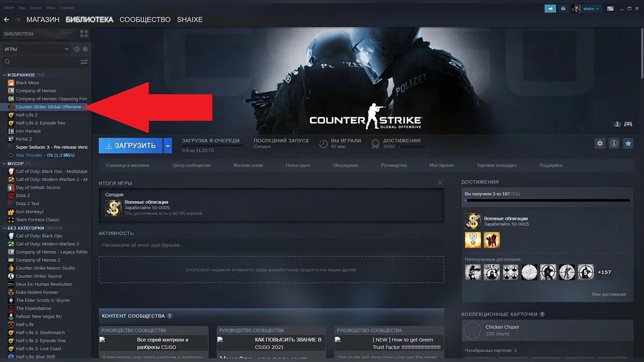Click the achievements progress bar
The height and width of the screenshot is (362, 644).
[547, 201]
